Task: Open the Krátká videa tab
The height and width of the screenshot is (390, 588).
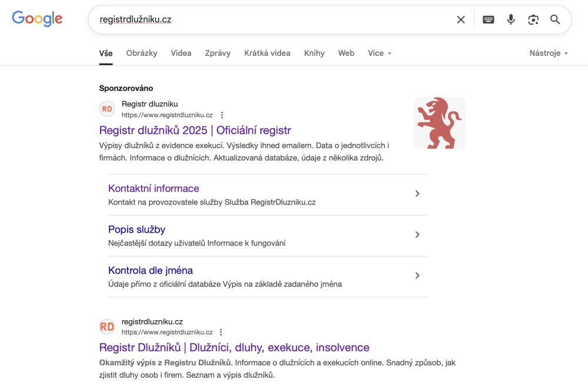Action: 267,53
